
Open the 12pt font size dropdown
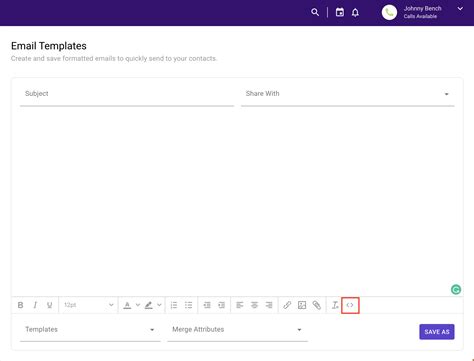(x=88, y=305)
